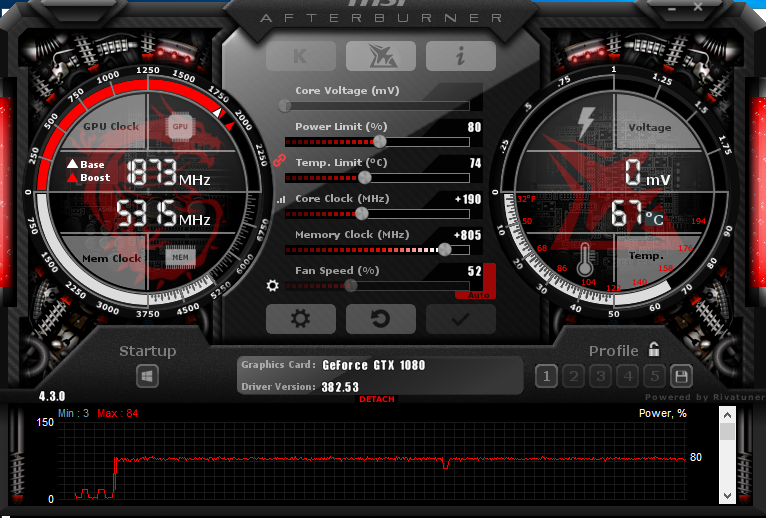Save profile using floppy disk icon
766x518 pixels.
(x=681, y=376)
